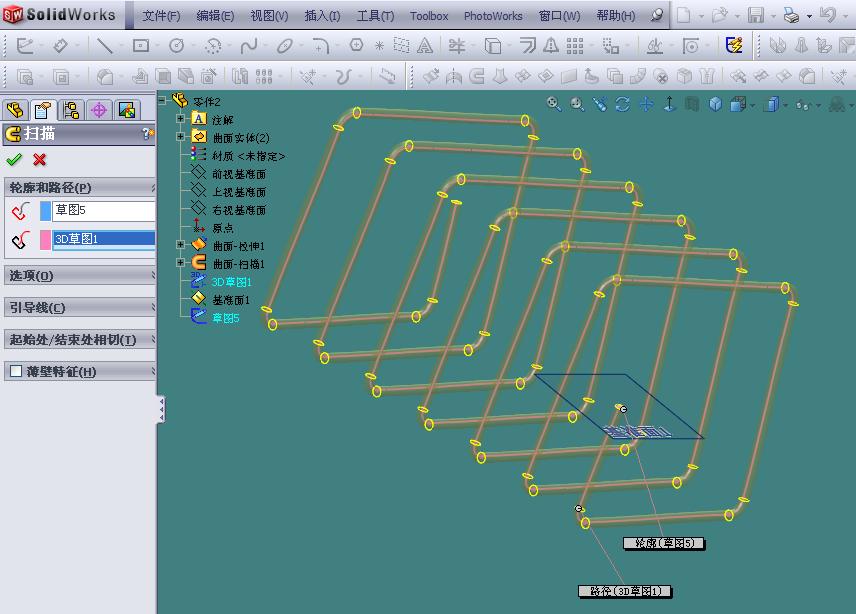Viewport: 856px width, 614px height.
Task: Click the Shaded cube display icon
Action: [715, 103]
